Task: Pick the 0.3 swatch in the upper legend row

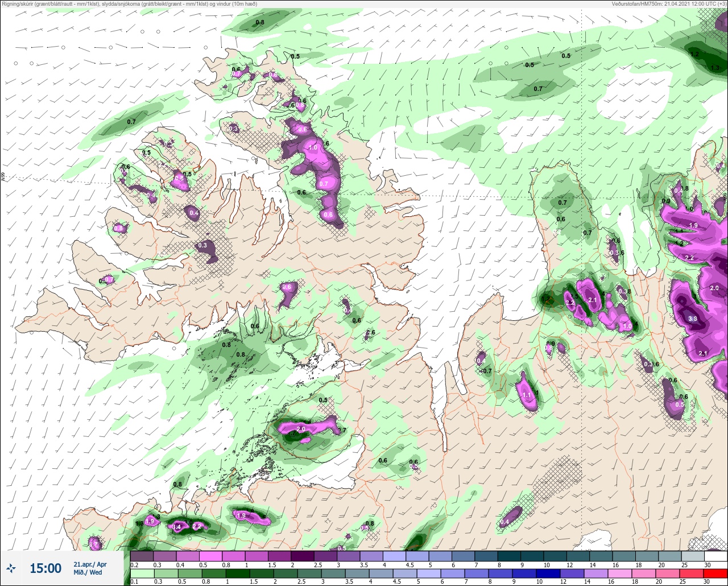Action: click(165, 556)
